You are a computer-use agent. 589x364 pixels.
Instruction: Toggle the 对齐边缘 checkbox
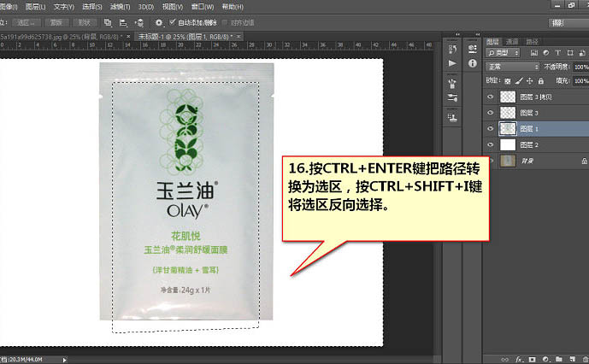pos(225,22)
